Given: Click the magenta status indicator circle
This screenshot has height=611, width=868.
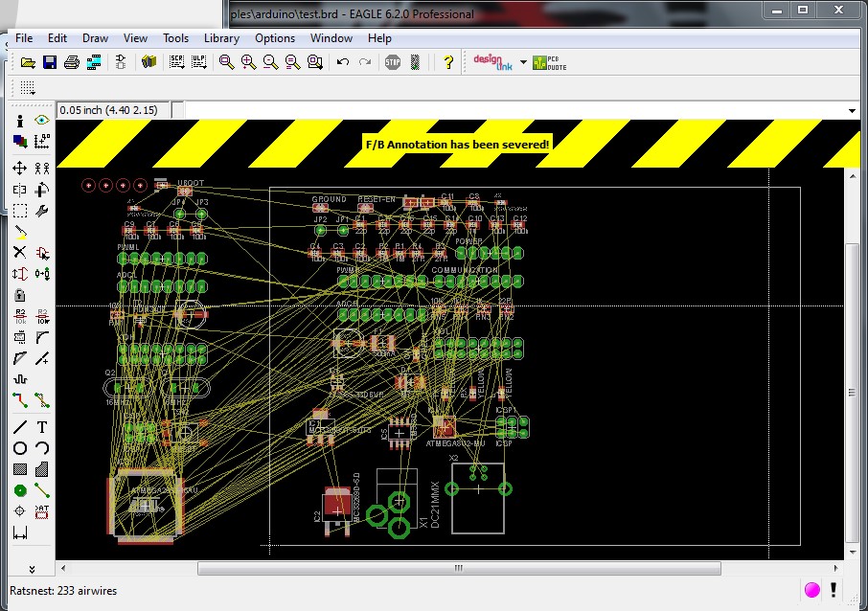Looking at the screenshot, I should click(812, 589).
